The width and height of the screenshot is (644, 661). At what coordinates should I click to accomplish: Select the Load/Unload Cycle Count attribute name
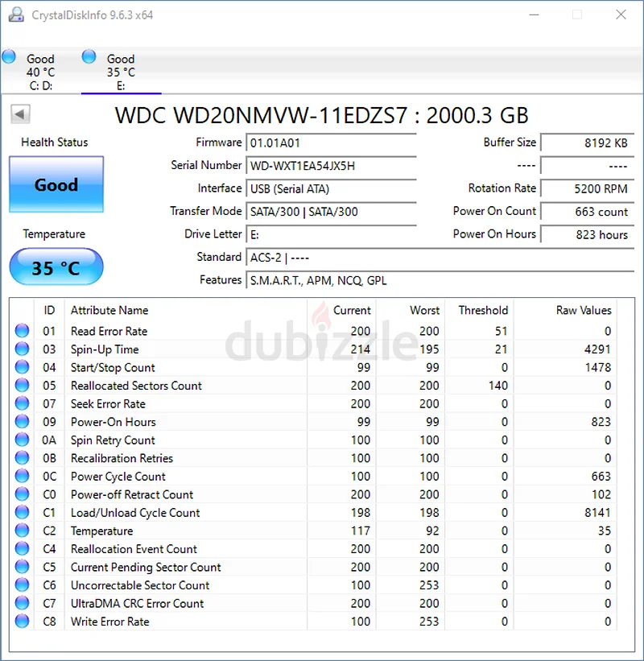click(x=135, y=513)
